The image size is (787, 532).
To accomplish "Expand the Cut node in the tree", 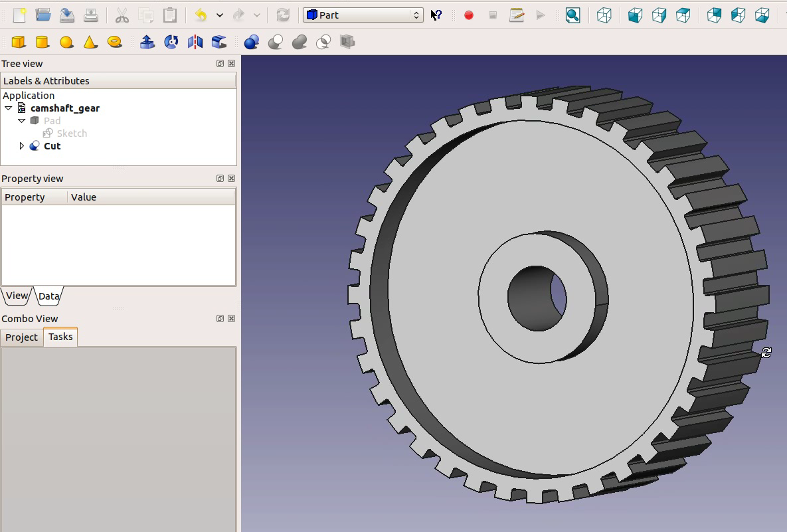I will coord(22,145).
